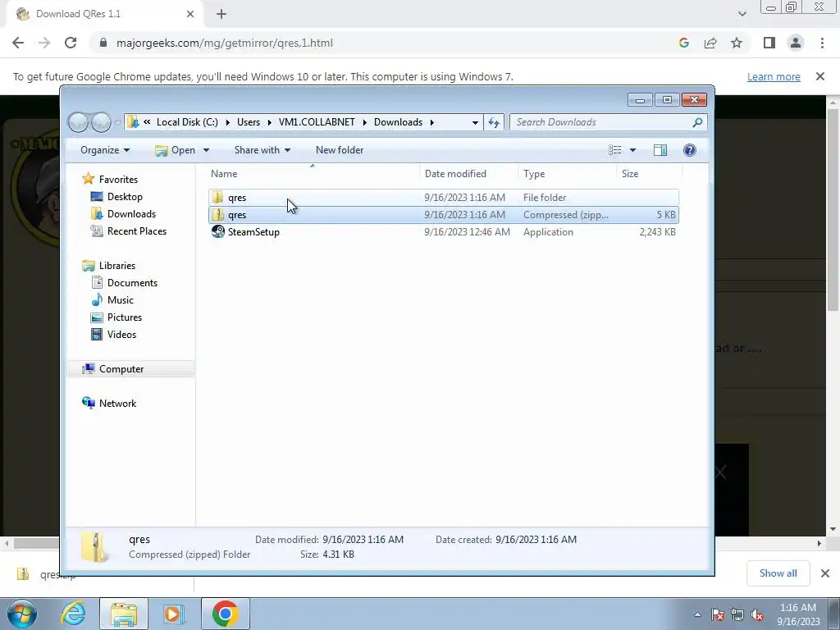Open the Learn more link
This screenshot has width=840, height=630.
coord(774,76)
